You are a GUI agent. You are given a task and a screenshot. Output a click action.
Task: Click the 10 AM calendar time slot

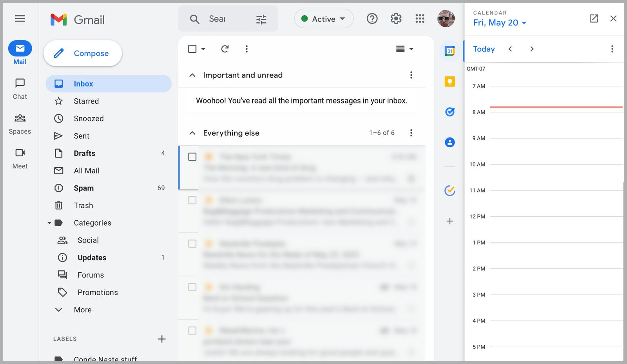556,177
